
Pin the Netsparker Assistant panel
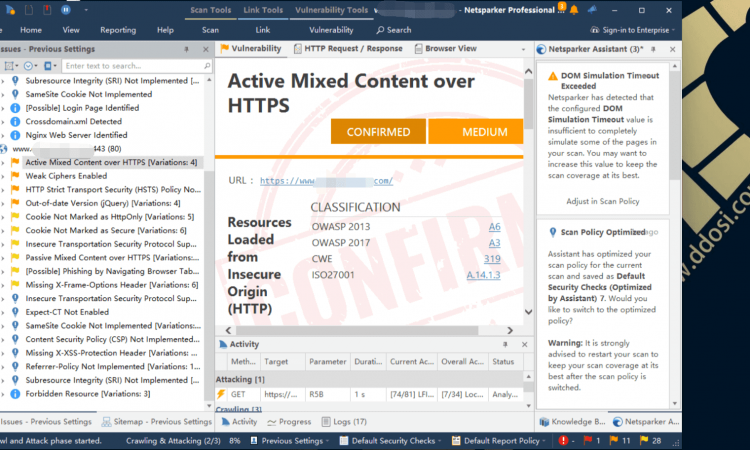(653, 49)
